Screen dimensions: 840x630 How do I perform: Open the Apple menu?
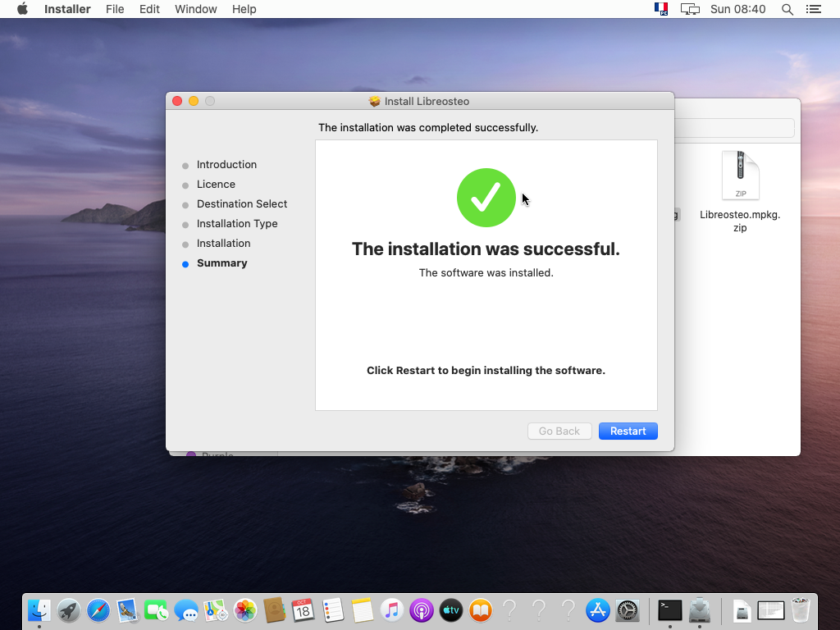(x=22, y=9)
